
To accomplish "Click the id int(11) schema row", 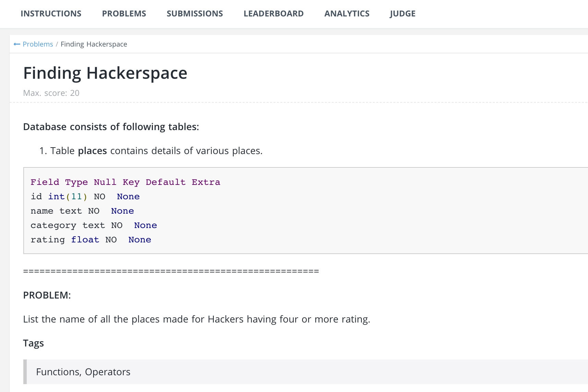I will tap(85, 197).
